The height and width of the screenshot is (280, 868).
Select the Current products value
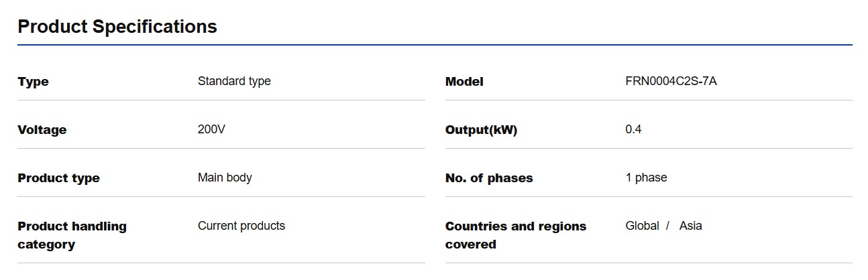(x=241, y=226)
